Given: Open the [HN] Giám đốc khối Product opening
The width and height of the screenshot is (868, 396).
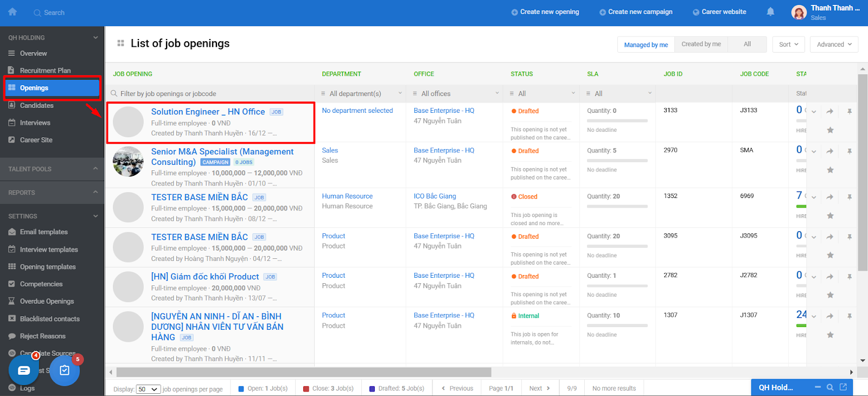Looking at the screenshot, I should pyautogui.click(x=205, y=277).
